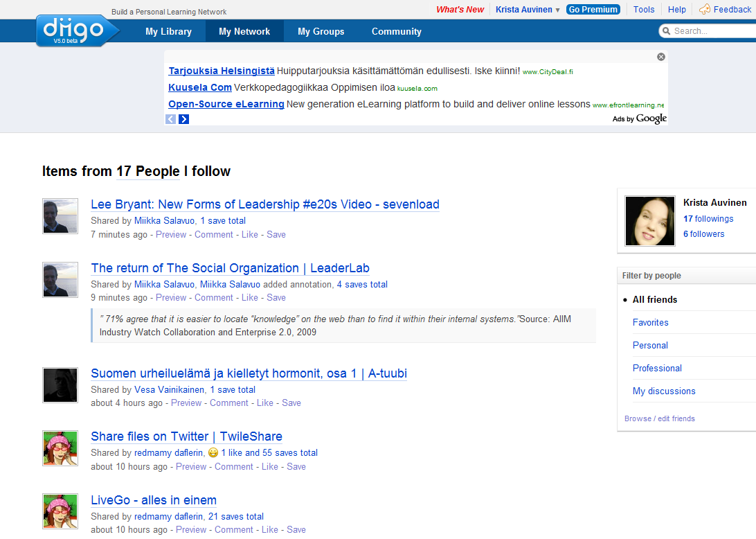Click the Go Premium button
Screen dimensions: 756x539
point(593,10)
